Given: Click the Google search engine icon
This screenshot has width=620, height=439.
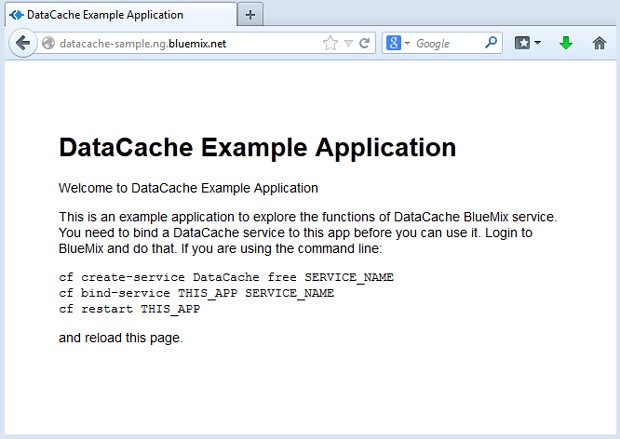Looking at the screenshot, I should click(x=393, y=43).
